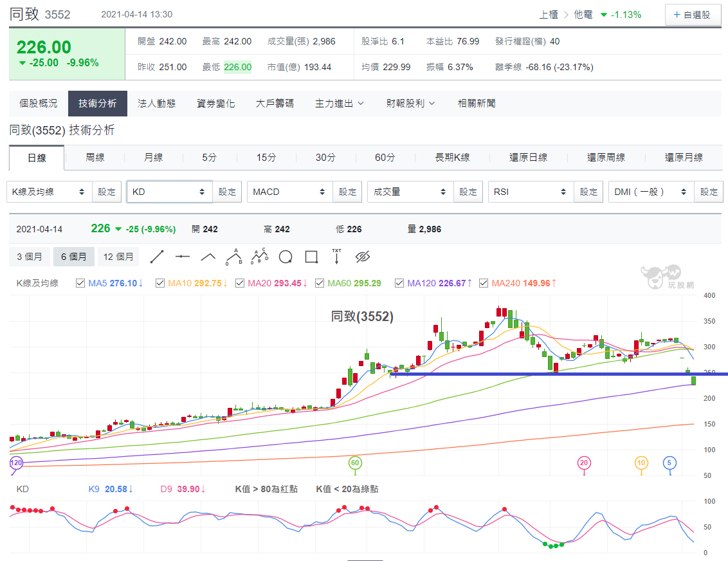Select the ABC three-point wave tool

click(234, 257)
